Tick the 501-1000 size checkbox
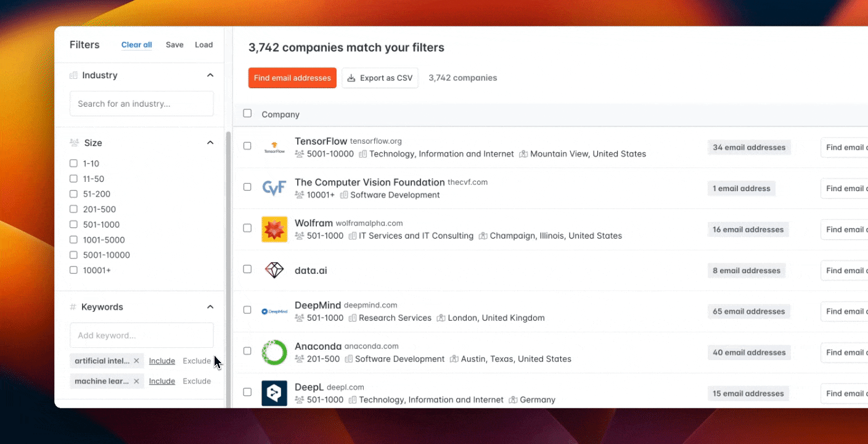This screenshot has height=444, width=868. click(x=73, y=224)
